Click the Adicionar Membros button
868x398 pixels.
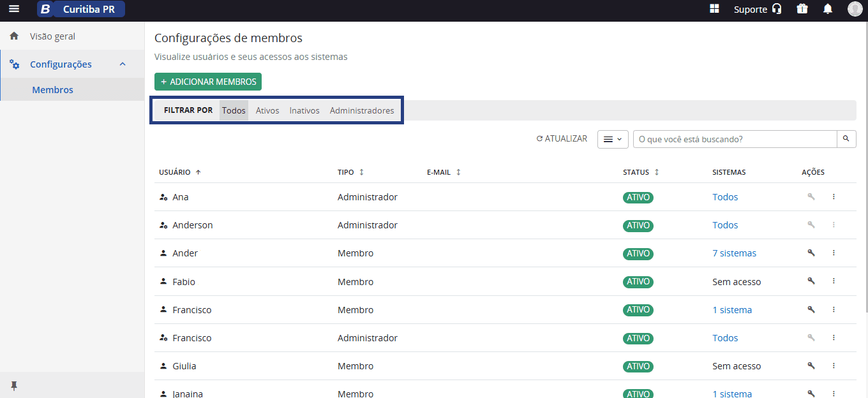(208, 82)
